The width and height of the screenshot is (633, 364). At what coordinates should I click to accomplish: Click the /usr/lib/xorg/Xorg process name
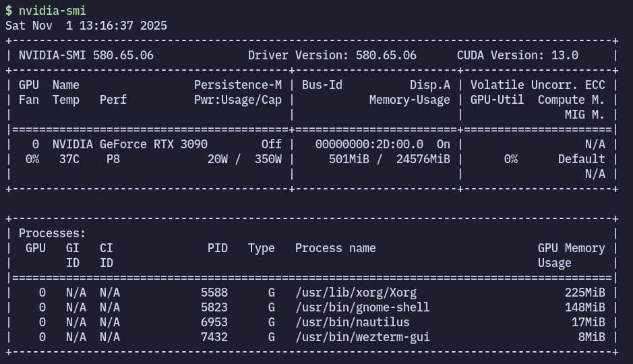tap(355, 293)
